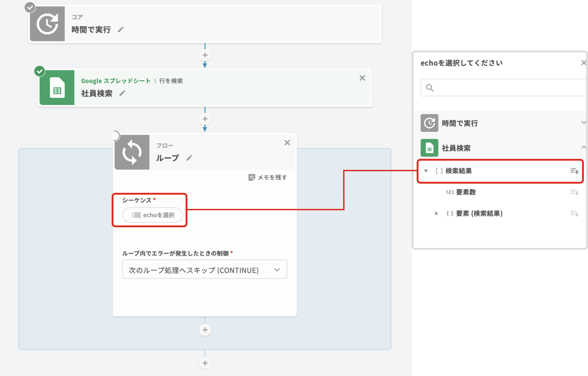Click the loop arrows icon of ループ step
588x376 pixels.
(x=132, y=152)
